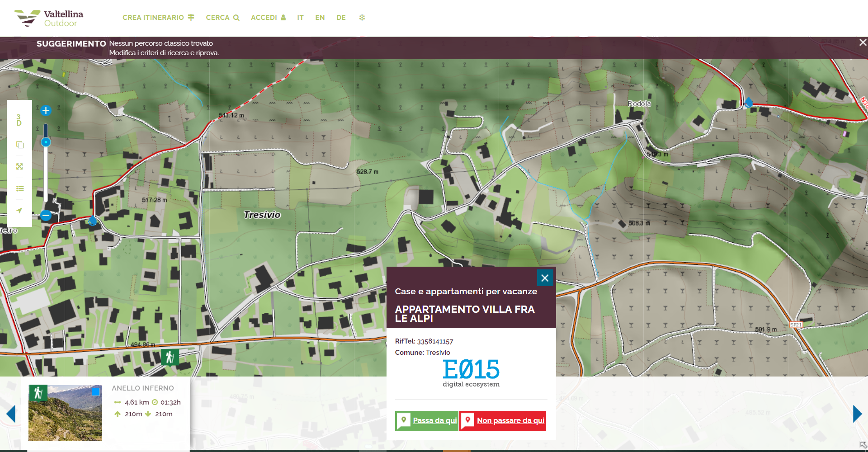Click ACCEDI to log in

[x=268, y=18]
